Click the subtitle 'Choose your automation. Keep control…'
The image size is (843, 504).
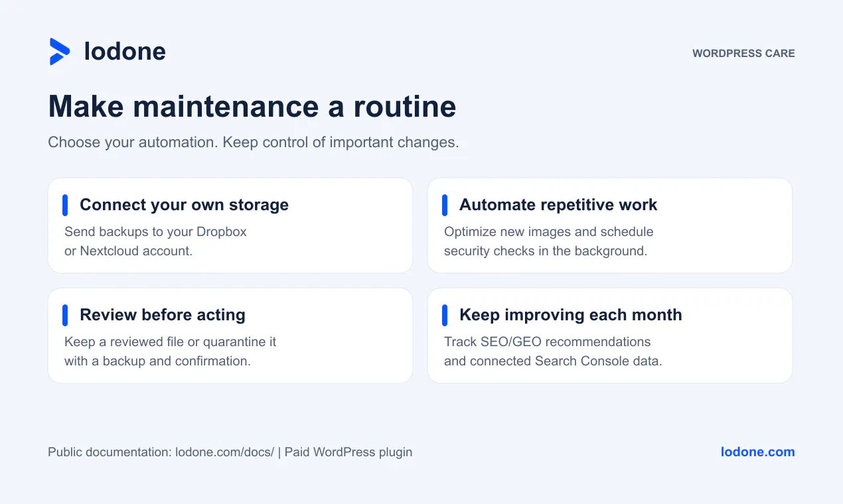(254, 143)
